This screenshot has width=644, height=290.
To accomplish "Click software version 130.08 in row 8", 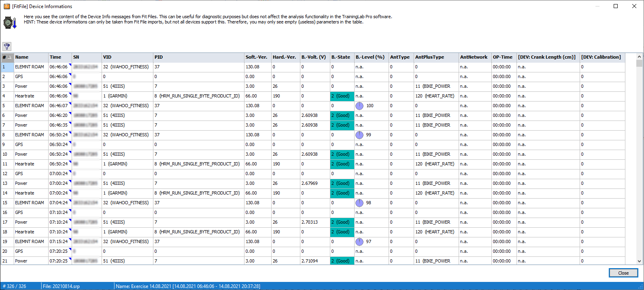I will [x=258, y=135].
